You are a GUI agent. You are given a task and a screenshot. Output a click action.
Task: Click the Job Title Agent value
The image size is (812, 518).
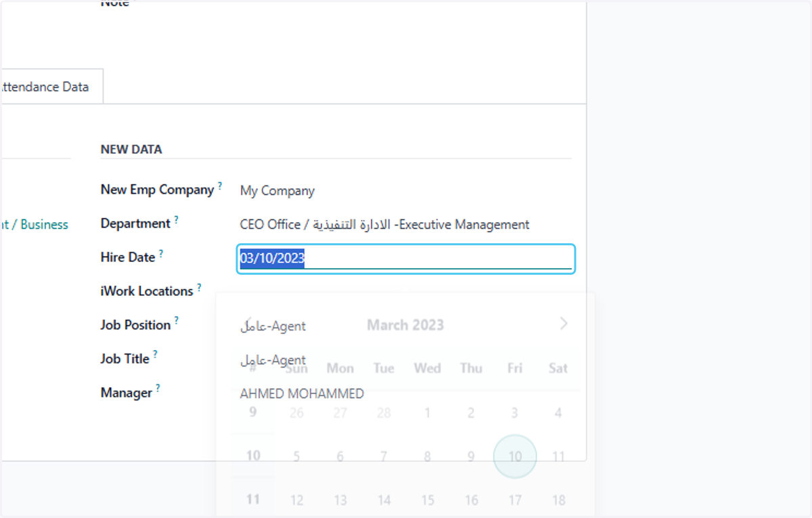point(273,360)
